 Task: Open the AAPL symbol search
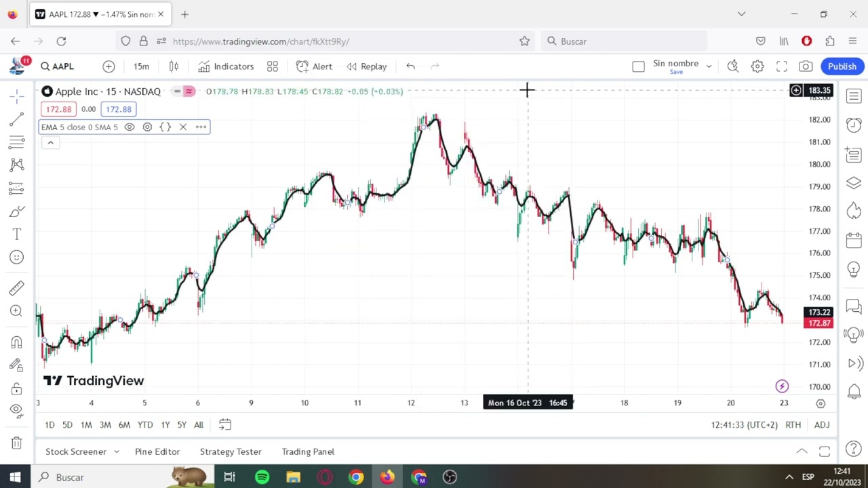click(x=57, y=66)
